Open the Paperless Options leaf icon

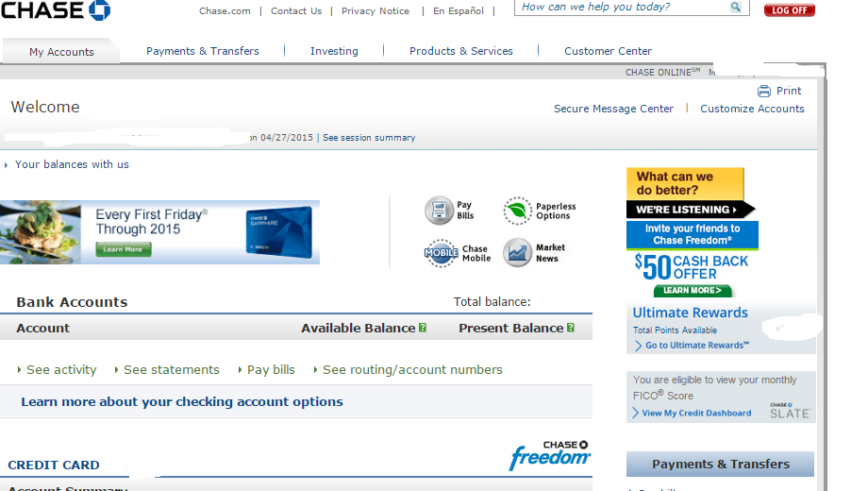coord(518,211)
